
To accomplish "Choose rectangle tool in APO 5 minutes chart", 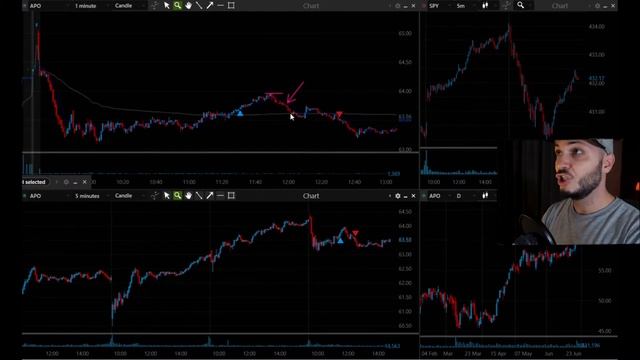I will (x=231, y=196).
